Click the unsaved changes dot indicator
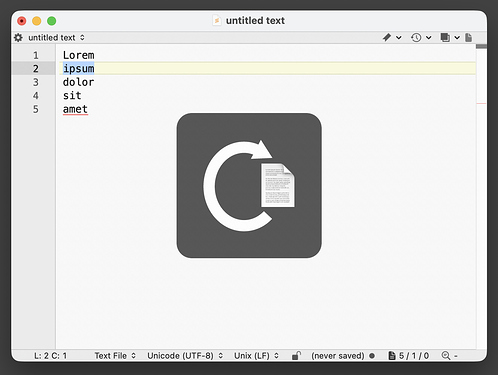498x375 pixels. tap(372, 356)
